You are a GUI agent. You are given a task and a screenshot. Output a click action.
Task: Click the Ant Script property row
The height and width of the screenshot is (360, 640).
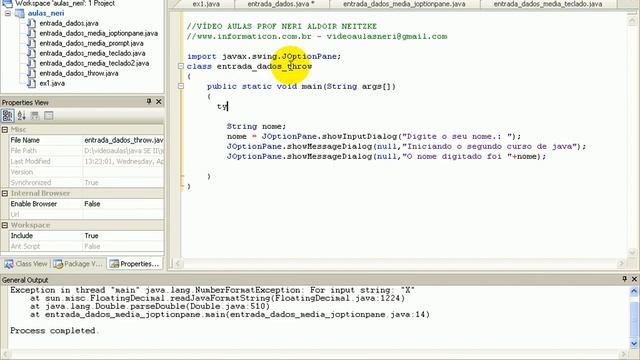tap(87, 246)
